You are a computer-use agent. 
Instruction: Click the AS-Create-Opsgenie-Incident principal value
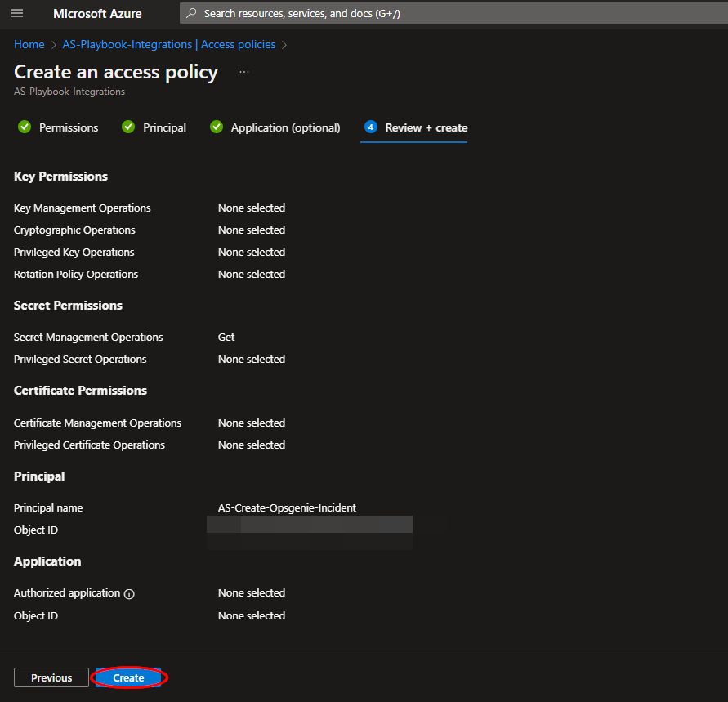point(287,508)
